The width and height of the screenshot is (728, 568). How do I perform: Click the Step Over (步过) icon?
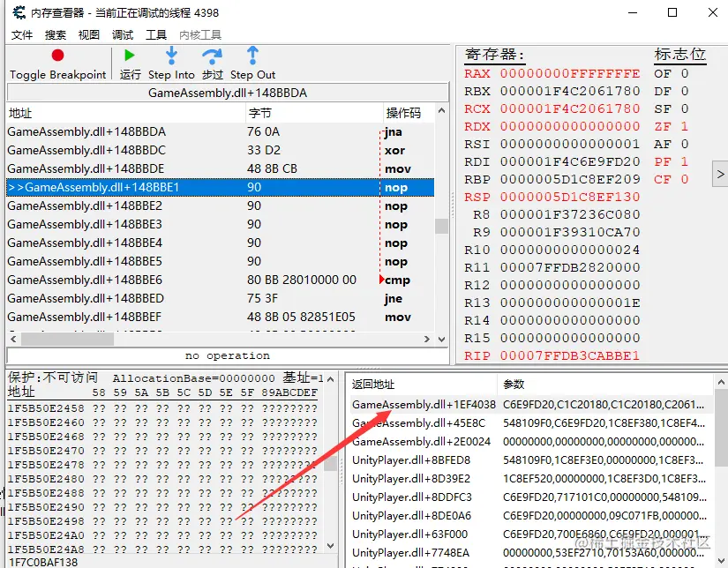[x=212, y=56]
